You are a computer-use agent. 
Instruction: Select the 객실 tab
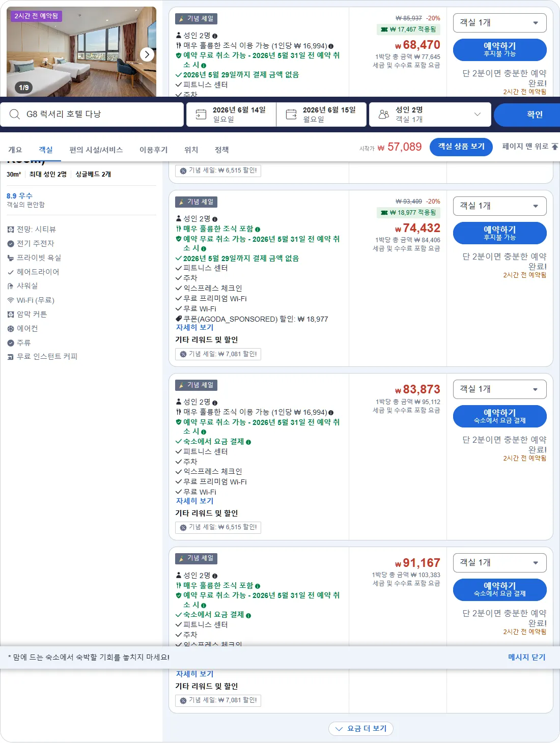click(x=46, y=150)
